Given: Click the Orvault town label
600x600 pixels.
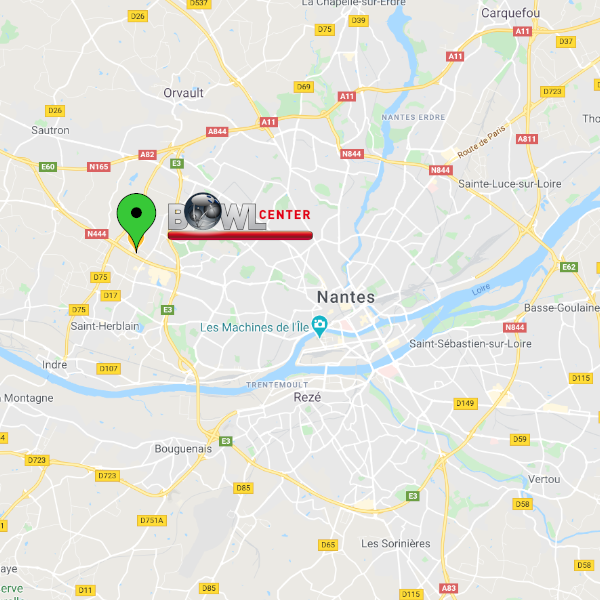Looking at the screenshot, I should 183,93.
